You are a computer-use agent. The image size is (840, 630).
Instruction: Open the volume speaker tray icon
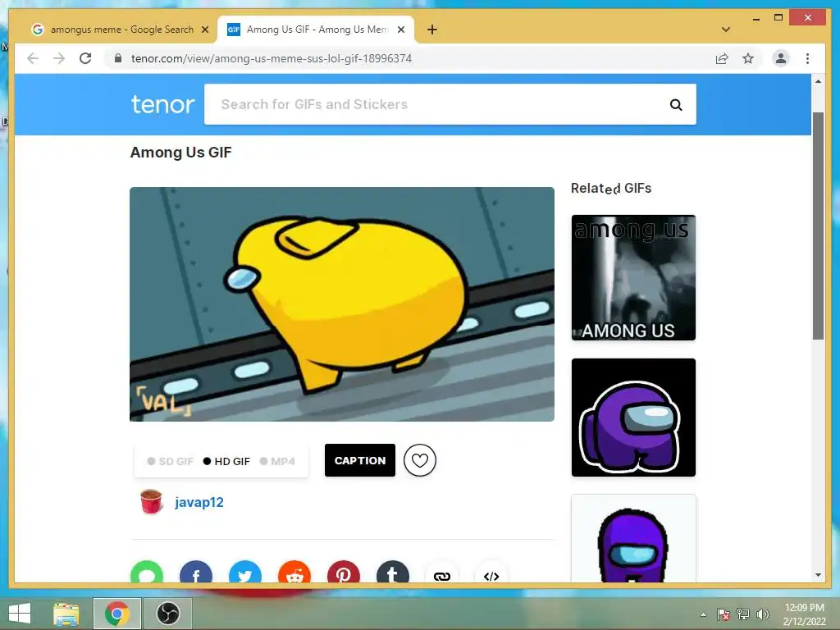(762, 614)
